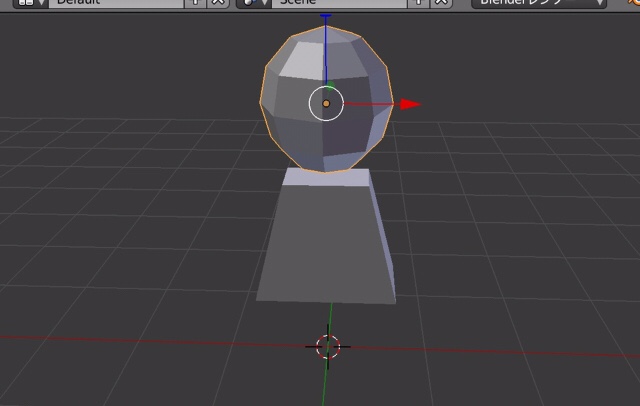Add a new scene with plus button

(x=418, y=3)
